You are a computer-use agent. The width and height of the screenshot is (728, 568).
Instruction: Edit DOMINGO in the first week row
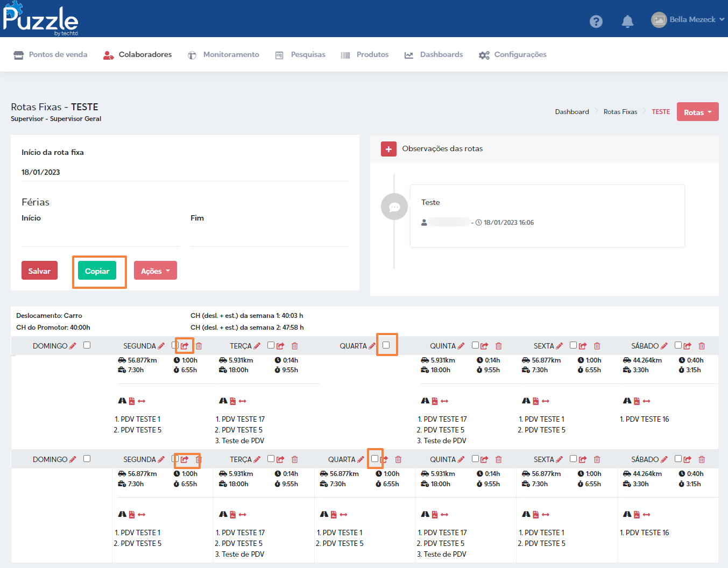click(x=73, y=346)
